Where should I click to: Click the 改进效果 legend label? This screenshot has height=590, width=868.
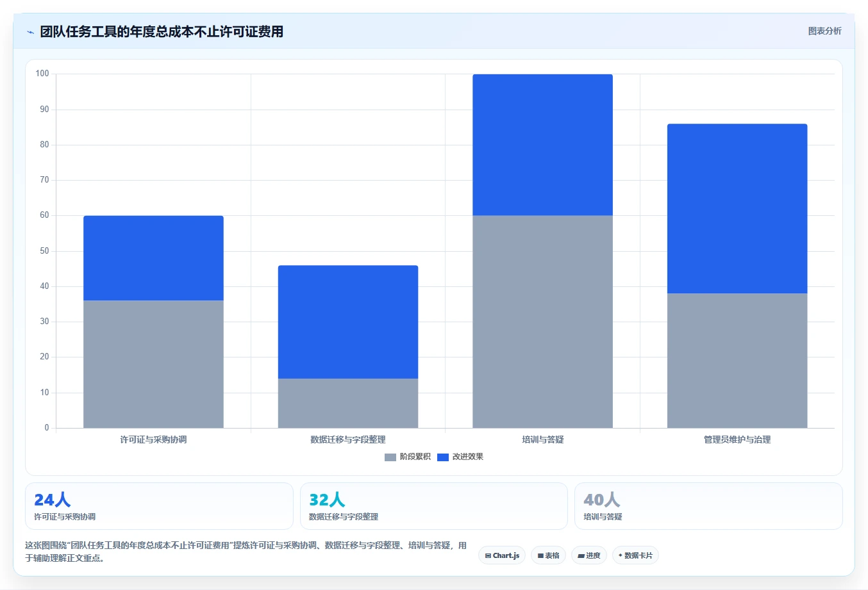tap(468, 457)
